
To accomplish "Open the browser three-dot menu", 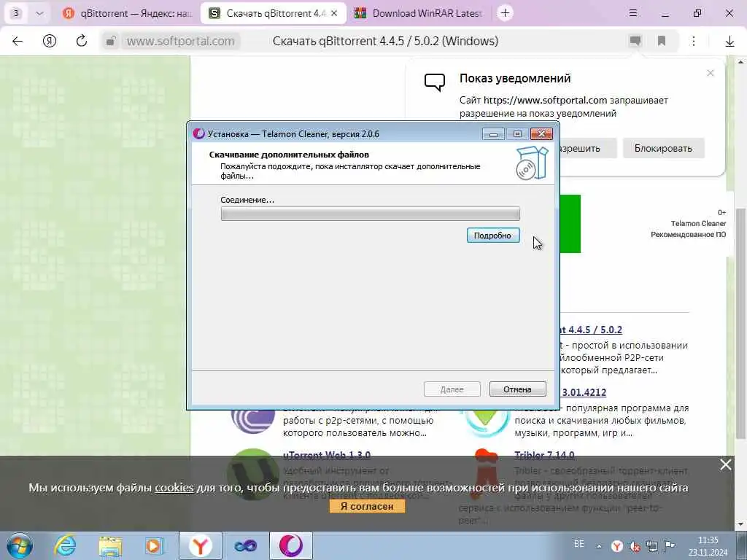I will [x=694, y=41].
